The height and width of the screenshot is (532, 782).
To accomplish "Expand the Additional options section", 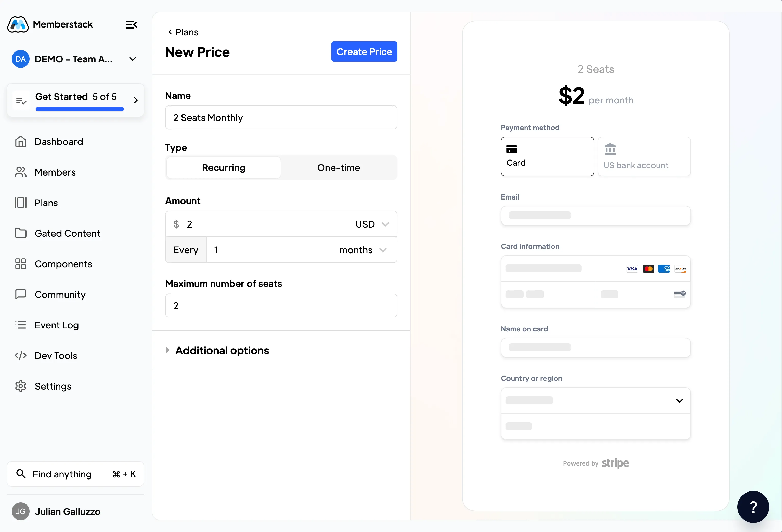I will click(222, 350).
